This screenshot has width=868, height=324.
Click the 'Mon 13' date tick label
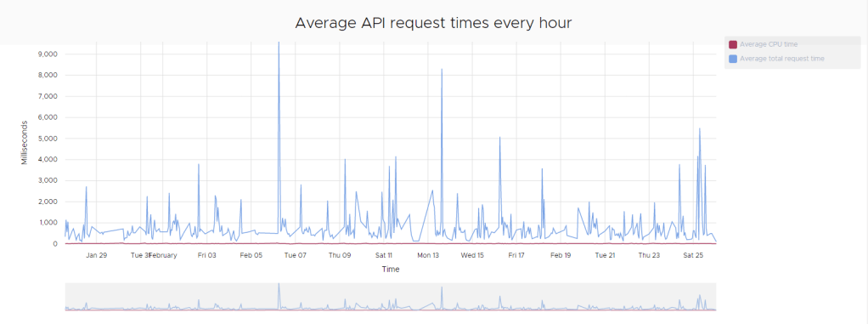pyautogui.click(x=428, y=255)
